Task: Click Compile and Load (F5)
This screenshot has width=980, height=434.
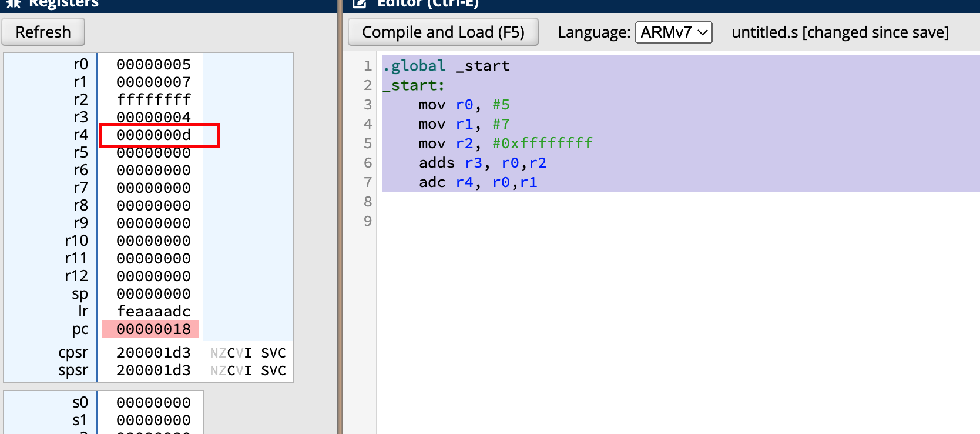Action: tap(443, 32)
